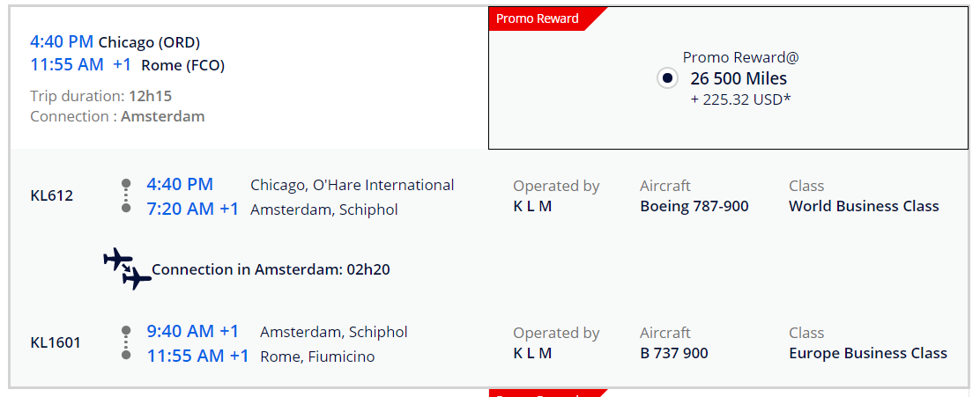Click Chicago, O'Hare International airport name
Viewport: 980px width, 397px height.
tap(353, 186)
